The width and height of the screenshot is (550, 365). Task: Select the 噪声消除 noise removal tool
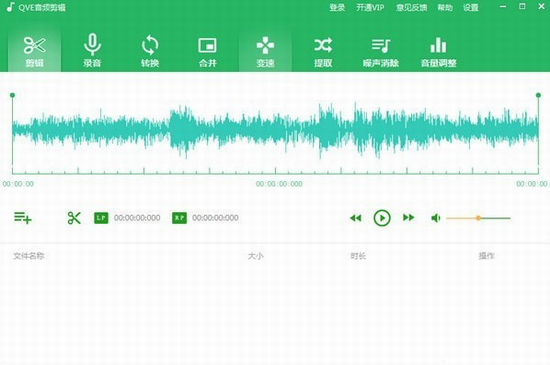381,50
